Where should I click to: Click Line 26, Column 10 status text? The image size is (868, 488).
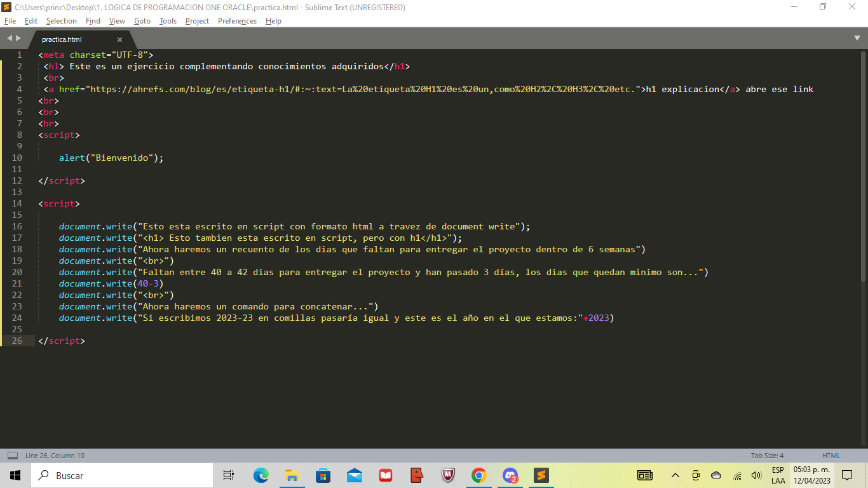pyautogui.click(x=55, y=456)
